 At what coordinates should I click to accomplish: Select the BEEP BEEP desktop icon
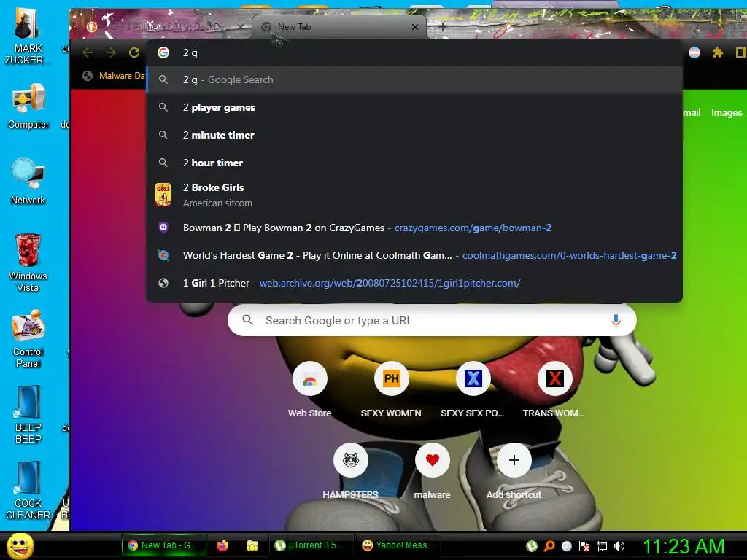(x=28, y=414)
